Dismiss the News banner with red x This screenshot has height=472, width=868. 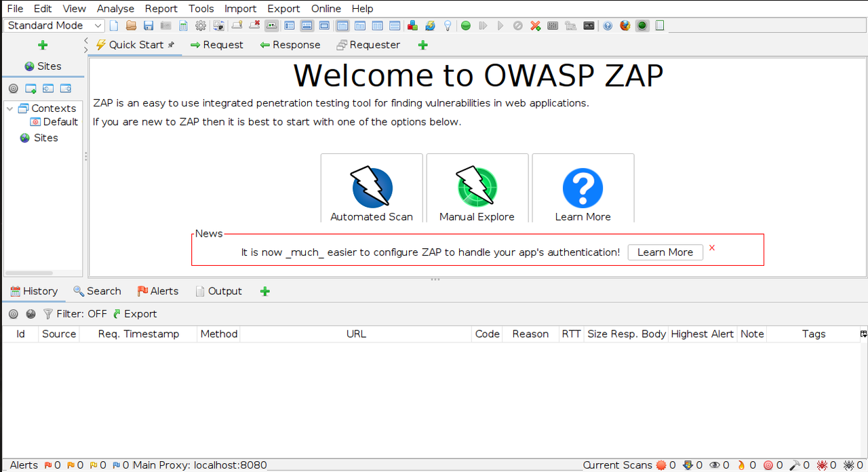coord(712,248)
